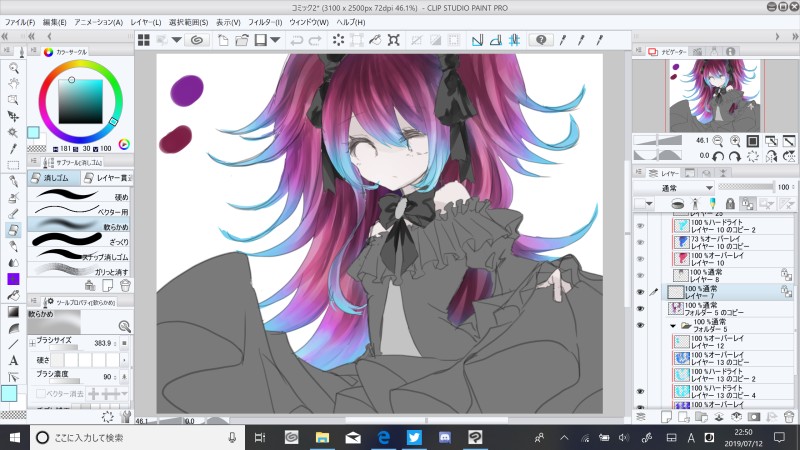Select the Eraser tool in toolbox
The image size is (800, 450).
(x=14, y=230)
